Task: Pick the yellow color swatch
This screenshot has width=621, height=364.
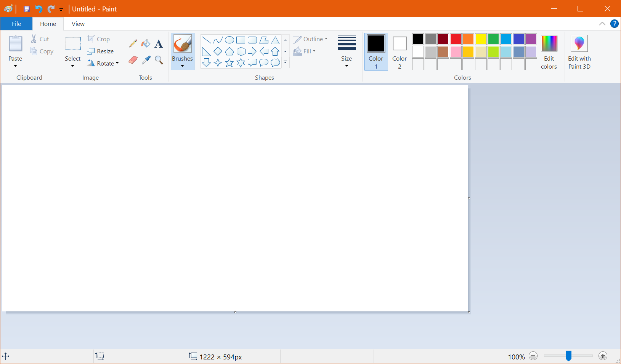Action: tap(481, 39)
